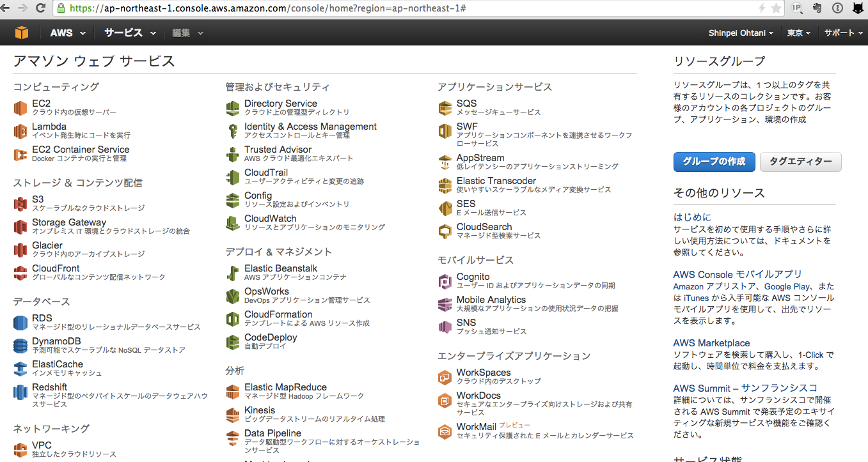Open AWS Console モバイルアプリ link
This screenshot has height=462, width=868.
tap(738, 274)
